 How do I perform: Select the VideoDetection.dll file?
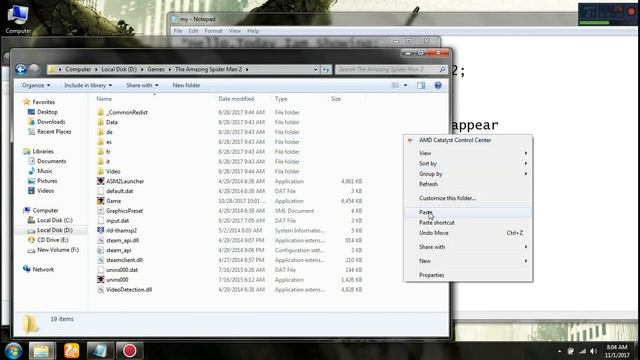coord(124,290)
